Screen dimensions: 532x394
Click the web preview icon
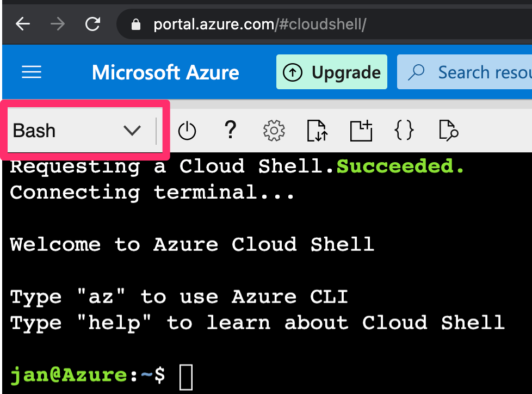pyautogui.click(x=448, y=130)
